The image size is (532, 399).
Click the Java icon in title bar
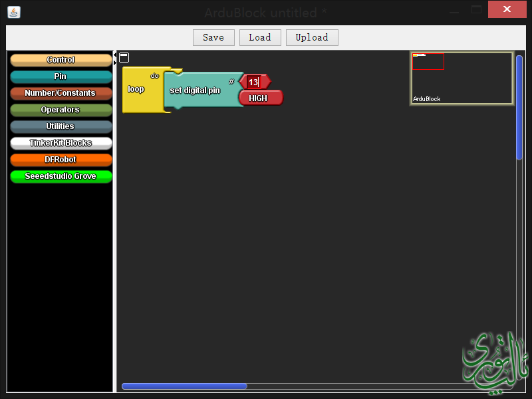click(14, 12)
